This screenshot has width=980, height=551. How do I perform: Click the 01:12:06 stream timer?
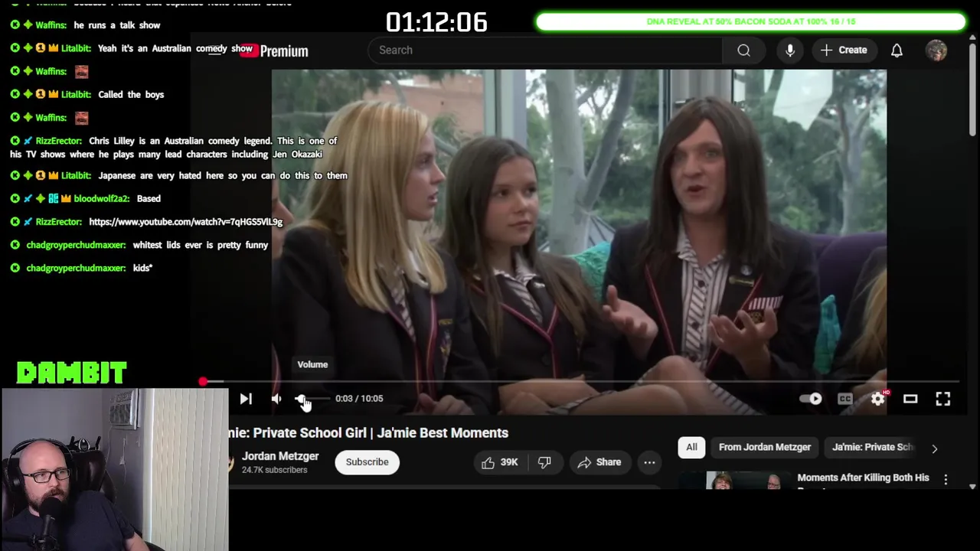(x=436, y=22)
